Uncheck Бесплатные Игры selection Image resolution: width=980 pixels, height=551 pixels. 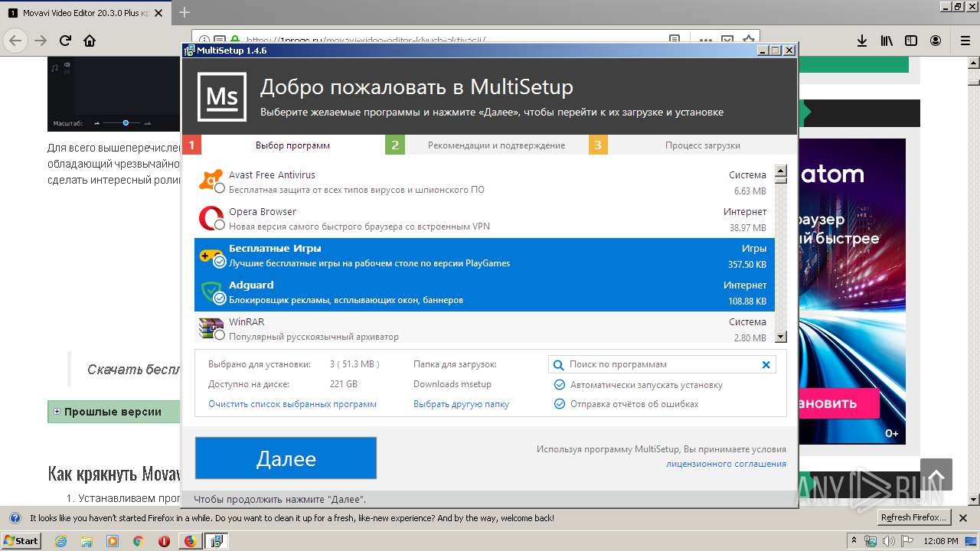(220, 262)
